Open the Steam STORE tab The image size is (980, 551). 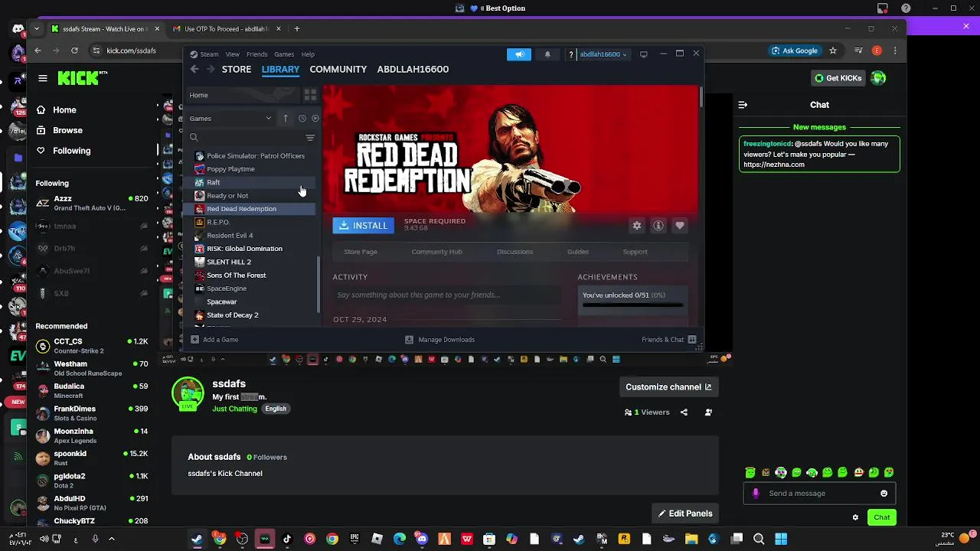pos(237,69)
